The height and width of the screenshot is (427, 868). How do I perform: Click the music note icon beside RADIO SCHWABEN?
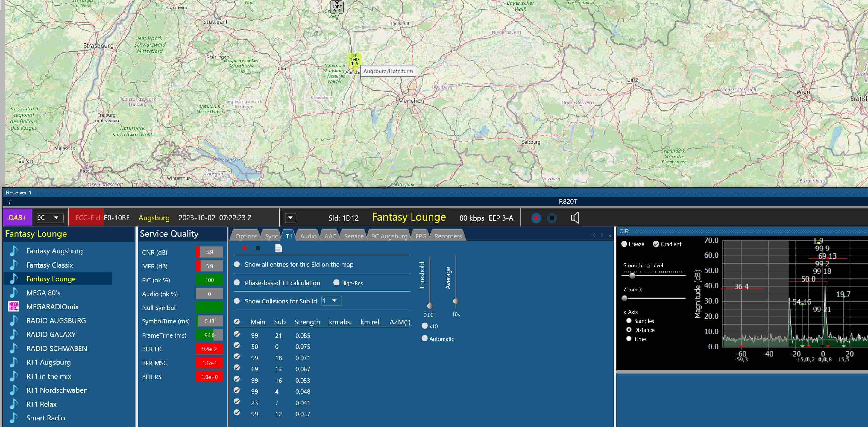(x=13, y=349)
